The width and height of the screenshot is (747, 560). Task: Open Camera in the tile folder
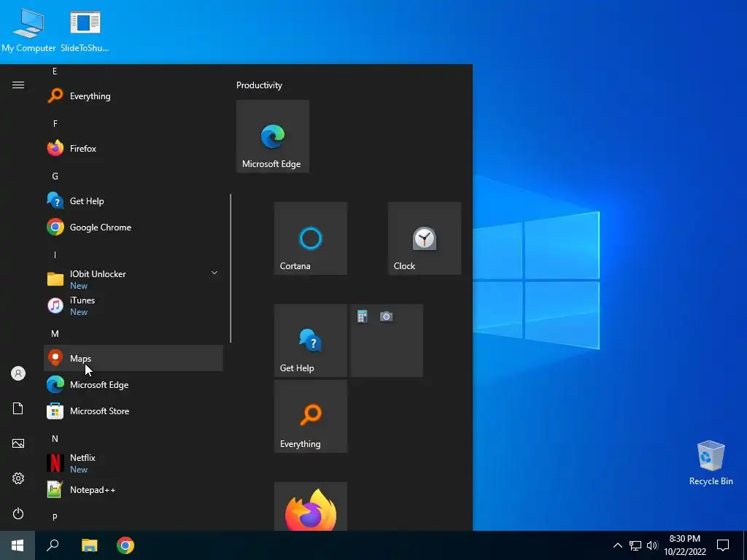point(387,316)
